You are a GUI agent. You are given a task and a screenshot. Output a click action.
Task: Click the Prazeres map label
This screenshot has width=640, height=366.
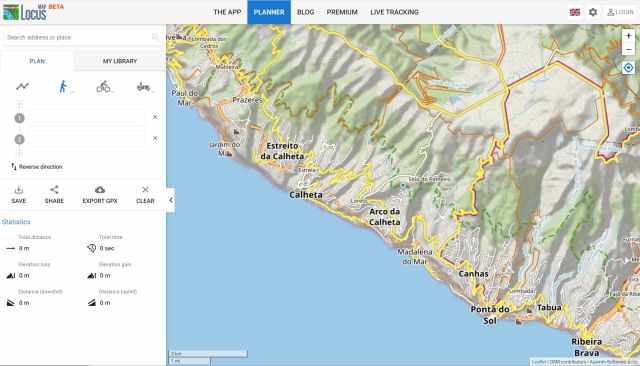click(247, 100)
